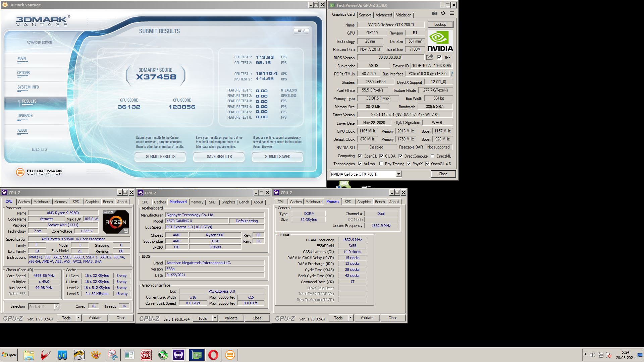Image resolution: width=644 pixels, height=362 pixels.
Task: Expand the Tools dropdown arrow in CPU-Z Mainboard window
Action: click(215, 318)
